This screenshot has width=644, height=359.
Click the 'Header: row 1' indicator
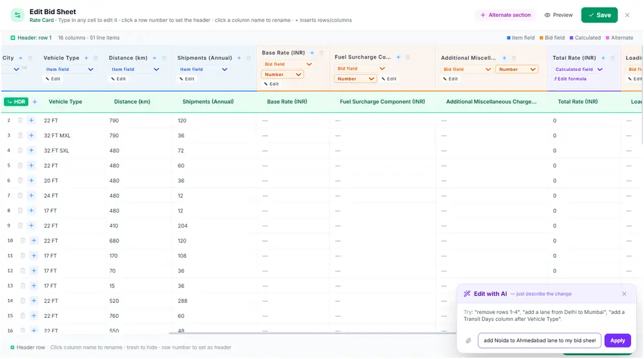pyautogui.click(x=31, y=38)
